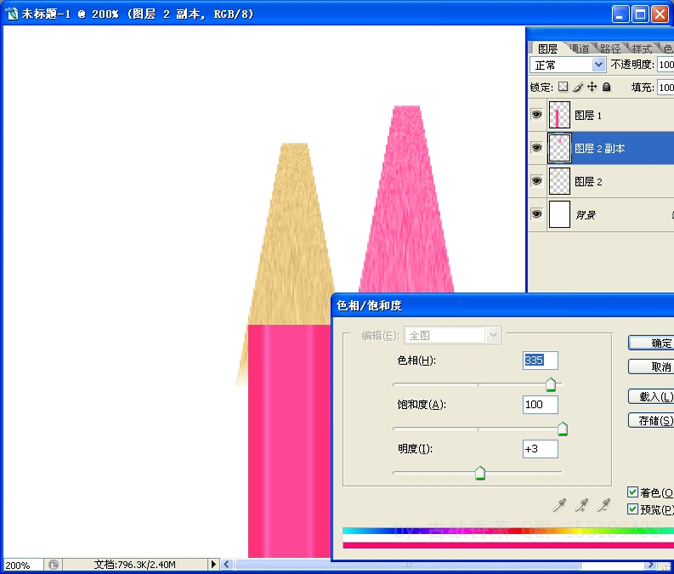
Task: Hide layer 图层 1 with eye icon
Action: [x=536, y=115]
